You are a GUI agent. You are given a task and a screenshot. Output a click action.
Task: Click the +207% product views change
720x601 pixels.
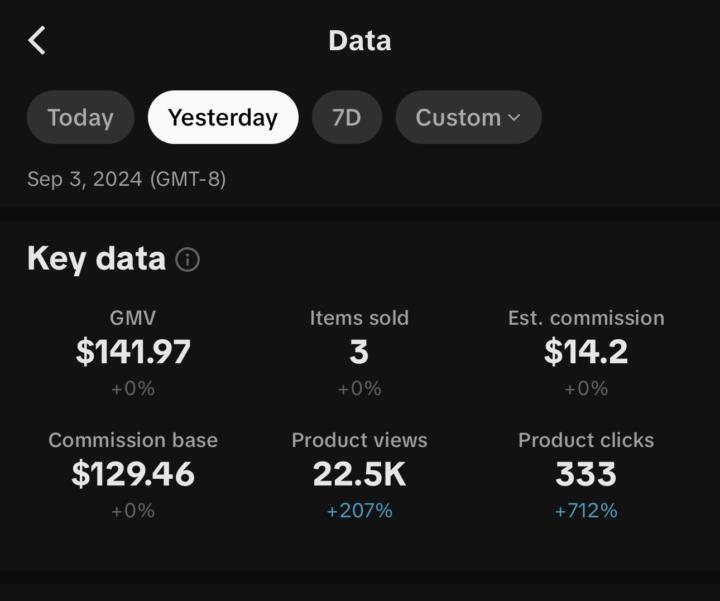click(x=359, y=511)
